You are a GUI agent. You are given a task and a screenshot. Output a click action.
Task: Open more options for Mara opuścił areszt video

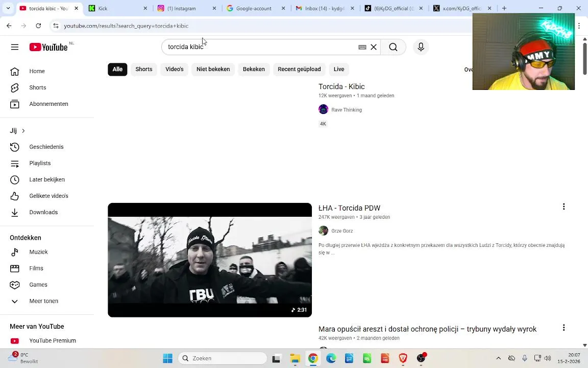coord(563,328)
